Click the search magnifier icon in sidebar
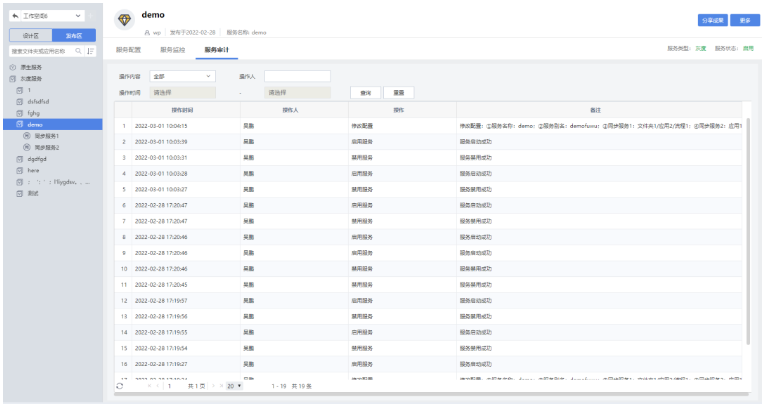766x409 pixels. [x=80, y=49]
